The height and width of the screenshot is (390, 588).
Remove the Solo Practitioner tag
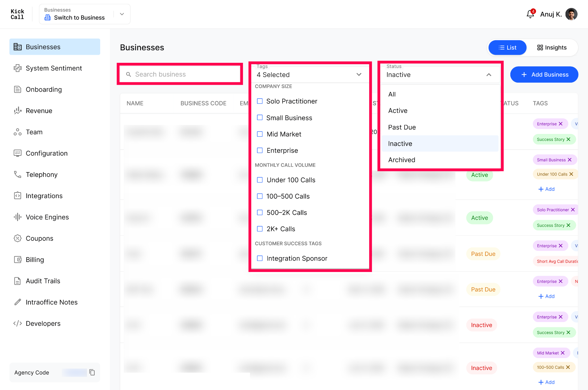[x=573, y=210]
